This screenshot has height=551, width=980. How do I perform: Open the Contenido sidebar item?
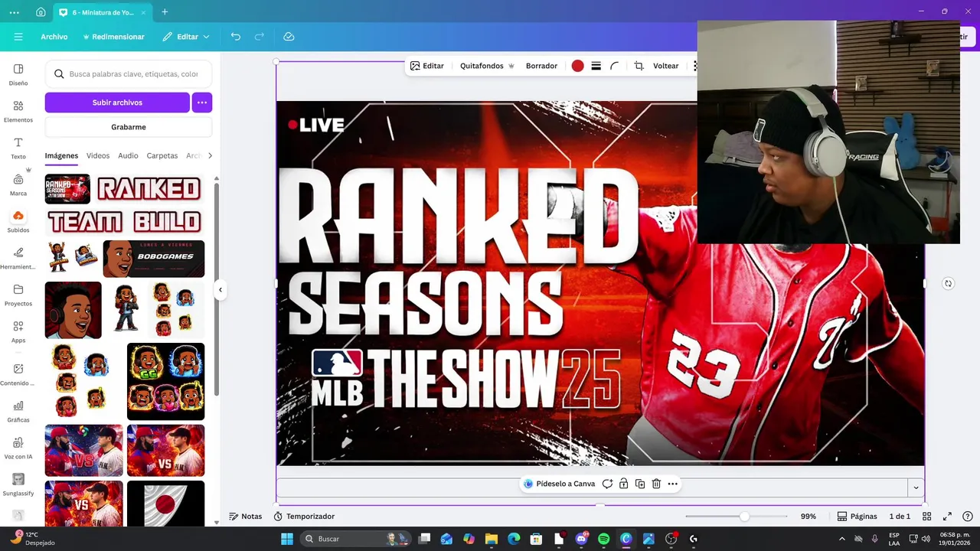tap(18, 374)
